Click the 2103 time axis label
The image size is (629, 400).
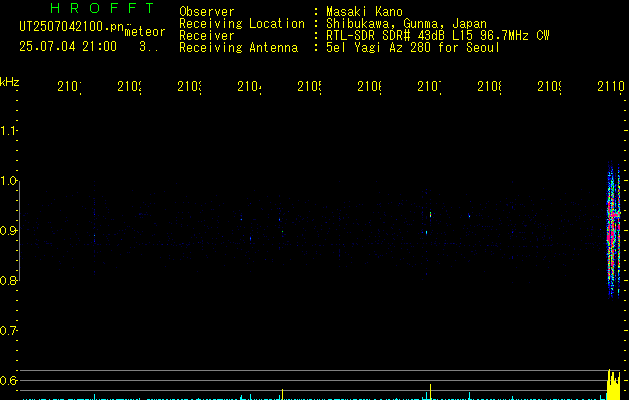189,87
